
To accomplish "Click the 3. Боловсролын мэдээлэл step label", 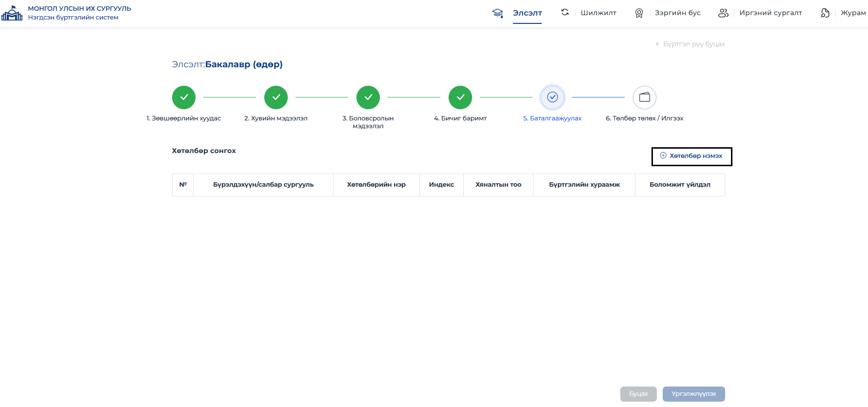I will (x=368, y=122).
